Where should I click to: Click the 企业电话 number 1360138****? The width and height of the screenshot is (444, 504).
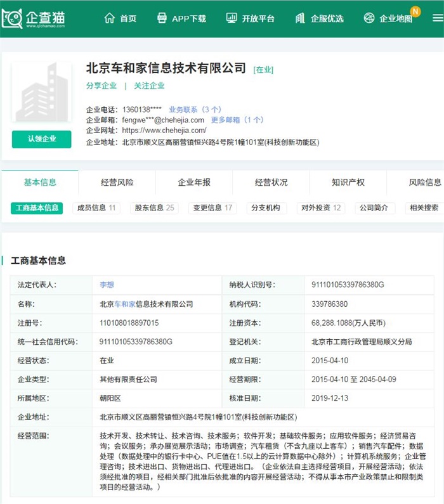tap(142, 110)
